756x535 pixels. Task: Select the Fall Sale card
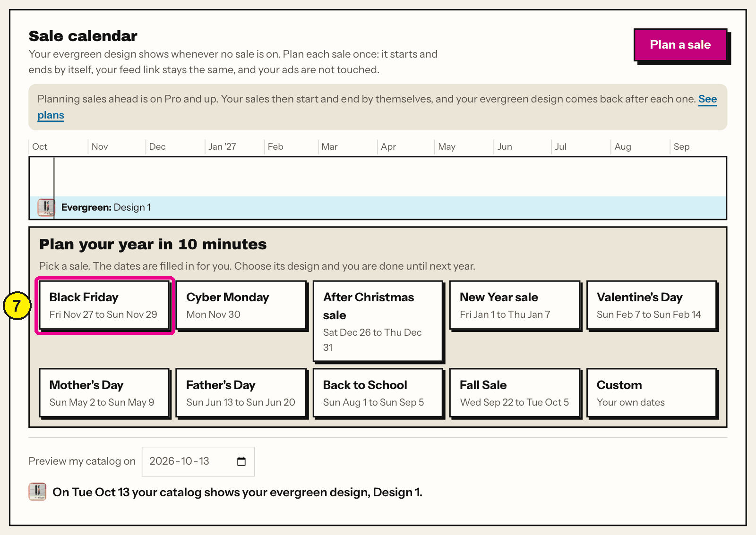click(x=515, y=393)
